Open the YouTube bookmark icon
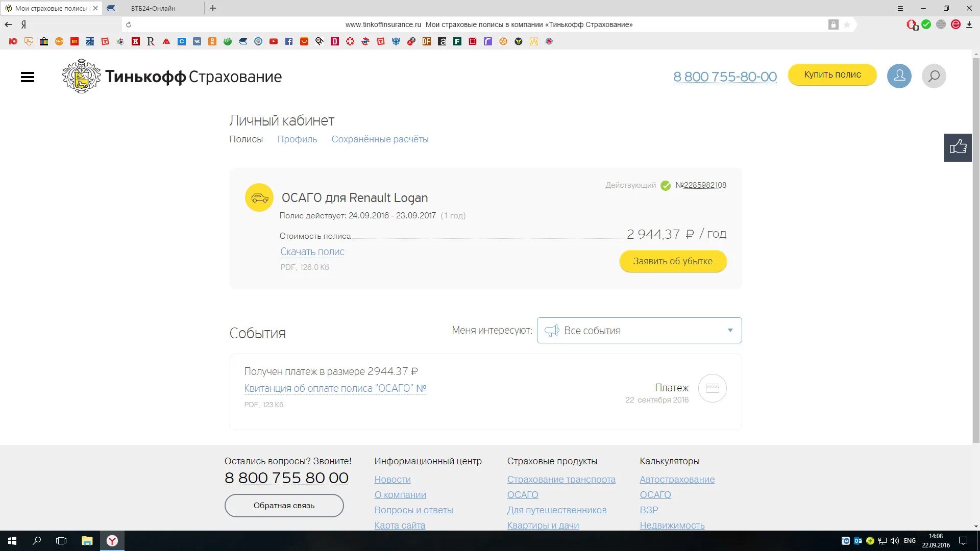Viewport: 980px width, 551px height. [x=274, y=41]
